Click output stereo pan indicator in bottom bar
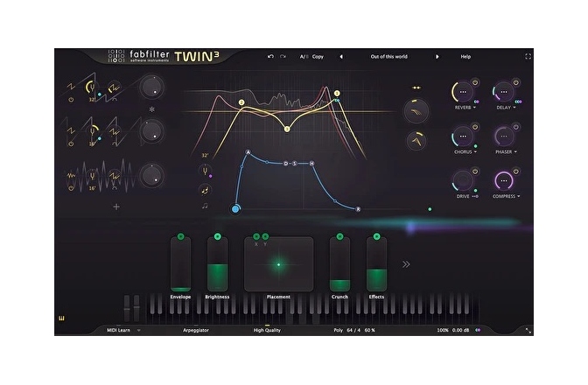588x385 pixels. point(478,330)
